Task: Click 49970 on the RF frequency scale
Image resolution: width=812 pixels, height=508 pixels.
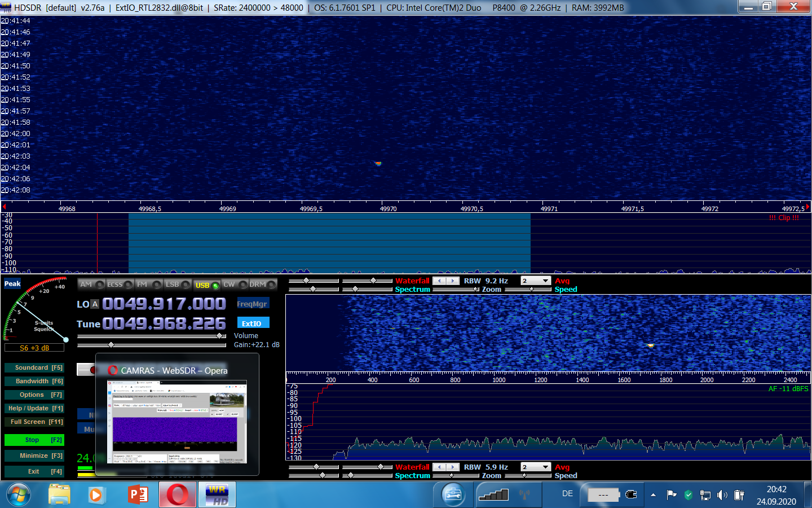Action: click(x=389, y=209)
